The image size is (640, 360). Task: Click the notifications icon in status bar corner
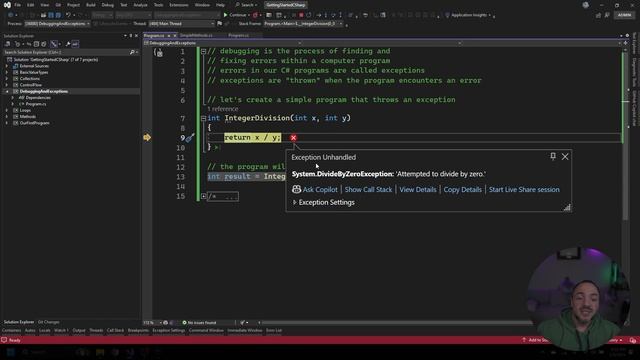633,340
